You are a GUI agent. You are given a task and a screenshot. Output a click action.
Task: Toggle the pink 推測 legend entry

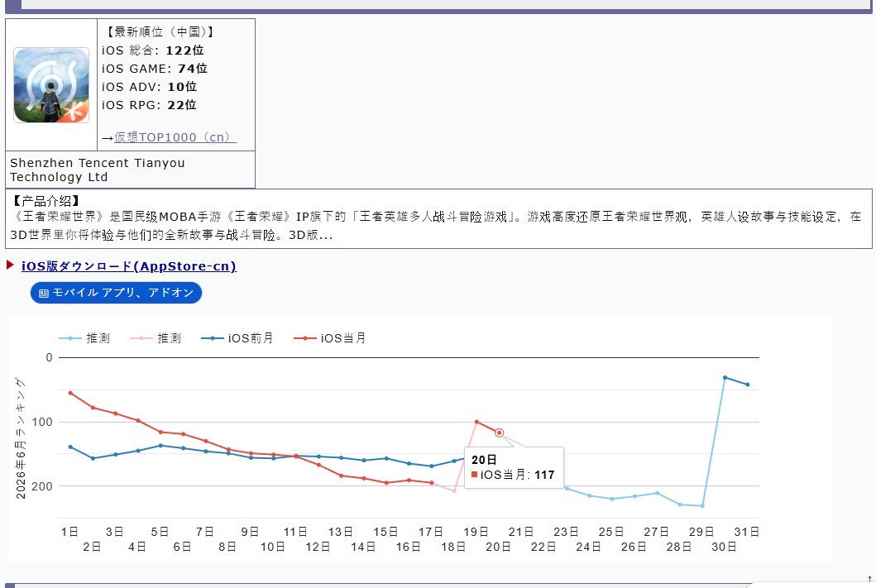tap(156, 338)
